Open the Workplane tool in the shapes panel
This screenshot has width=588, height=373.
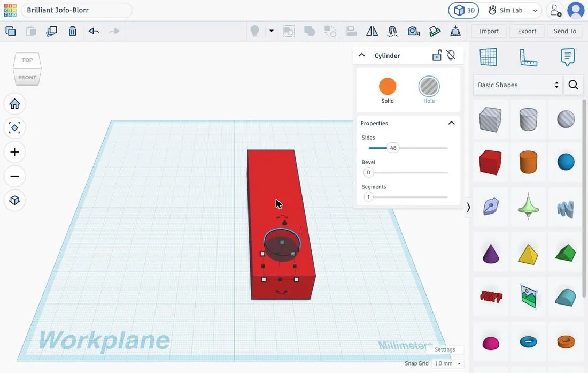(x=488, y=57)
